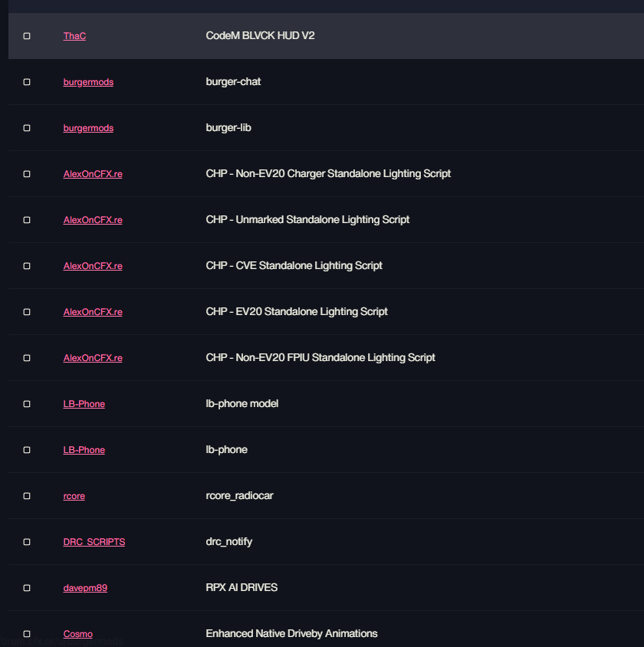The height and width of the screenshot is (647, 644).
Task: Click the burger-lib resource name
Action: pyautogui.click(x=228, y=127)
